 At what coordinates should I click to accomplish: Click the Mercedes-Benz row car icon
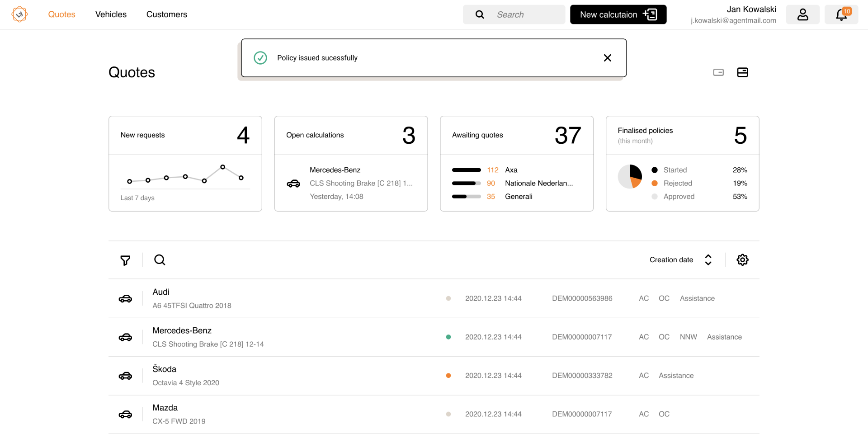(x=125, y=337)
